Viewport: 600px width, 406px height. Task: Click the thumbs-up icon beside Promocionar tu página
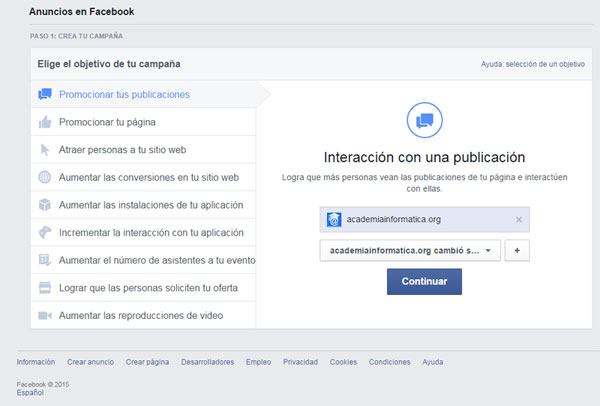click(x=45, y=122)
